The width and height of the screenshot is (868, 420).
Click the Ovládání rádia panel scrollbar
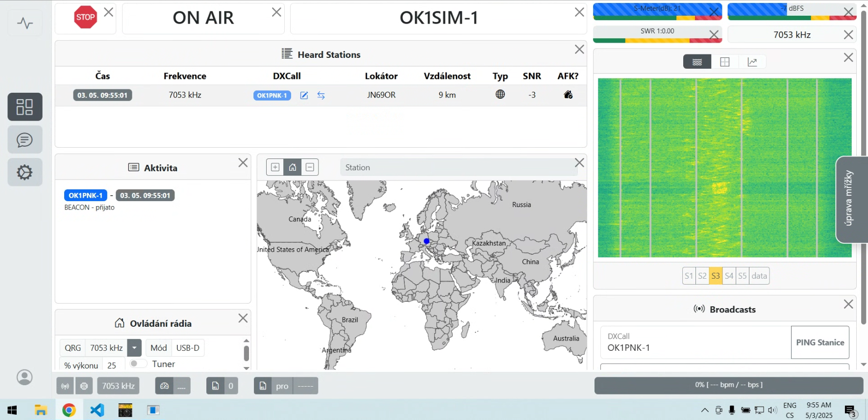tap(247, 354)
